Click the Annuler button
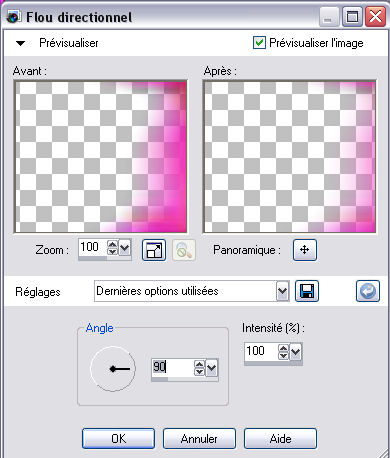The width and height of the screenshot is (390, 458). pyautogui.click(x=199, y=439)
